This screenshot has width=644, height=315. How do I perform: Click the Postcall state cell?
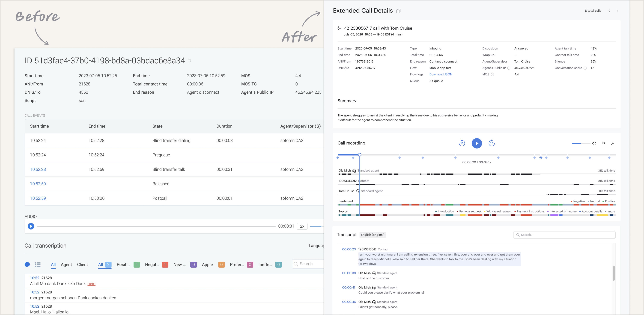[160, 198]
